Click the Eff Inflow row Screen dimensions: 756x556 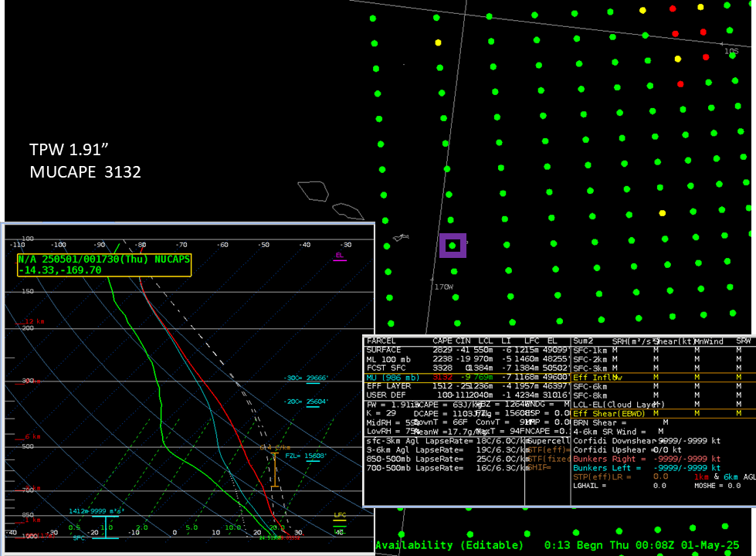click(663, 377)
